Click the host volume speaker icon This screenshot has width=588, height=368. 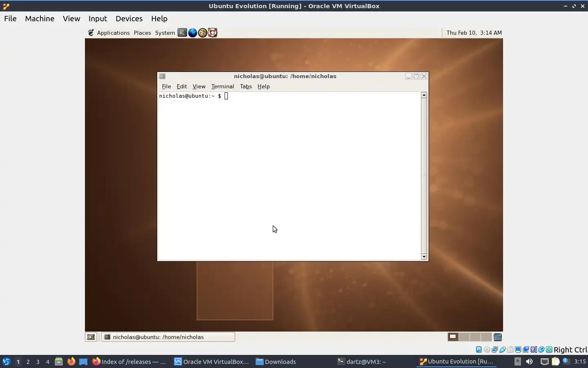coord(529,361)
